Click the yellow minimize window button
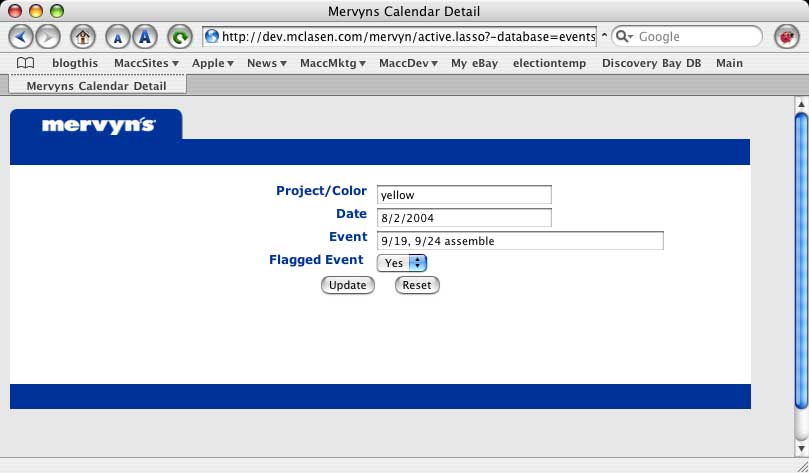The height and width of the screenshot is (473, 809). coord(36,10)
